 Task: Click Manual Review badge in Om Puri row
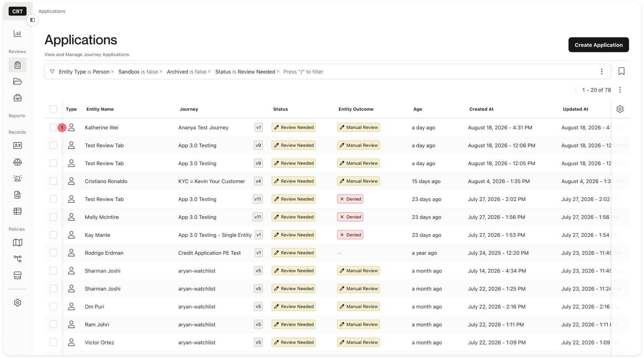358,306
